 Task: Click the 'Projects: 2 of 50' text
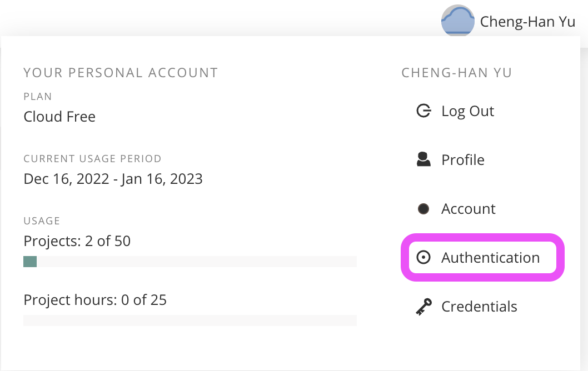(x=77, y=241)
